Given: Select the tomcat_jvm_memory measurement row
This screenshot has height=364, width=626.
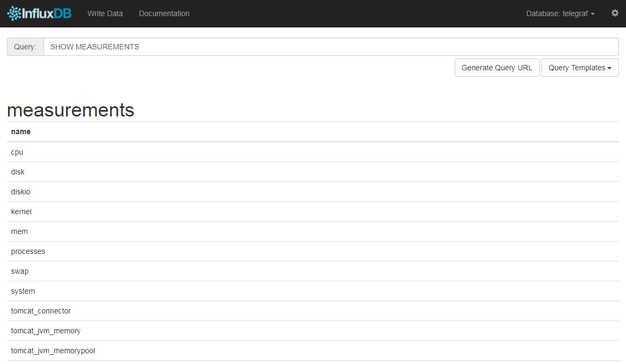Looking at the screenshot, I should point(45,331).
